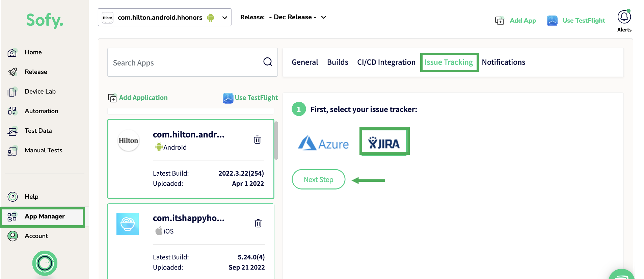Click build number 5.24.0(4)
The image size is (644, 279).
pyautogui.click(x=251, y=257)
